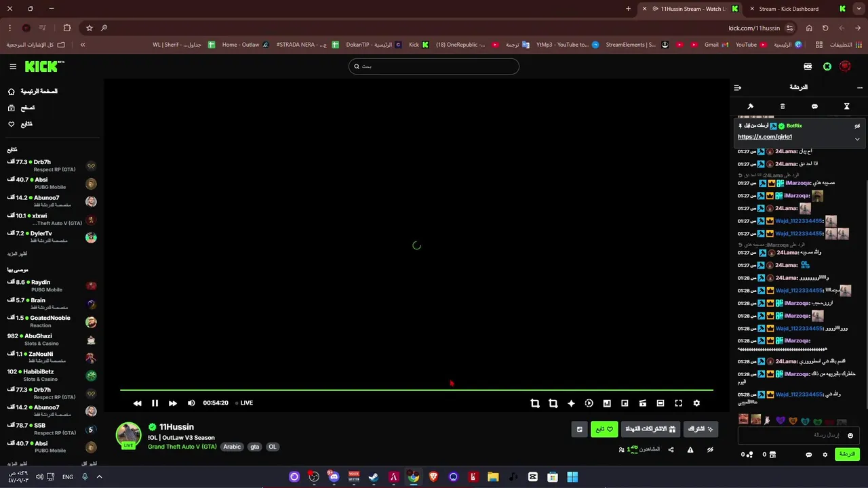Toggle fullscreen in the video player
Screen dimensions: 868x488
click(678, 403)
